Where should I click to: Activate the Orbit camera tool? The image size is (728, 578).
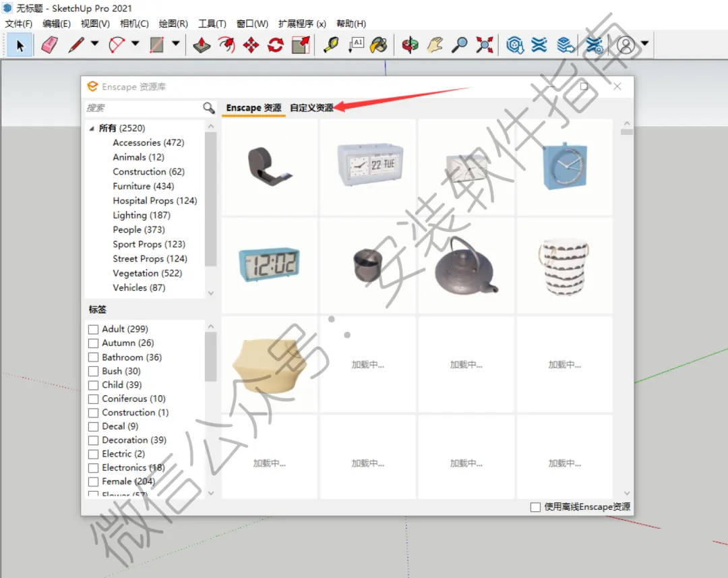(410, 45)
